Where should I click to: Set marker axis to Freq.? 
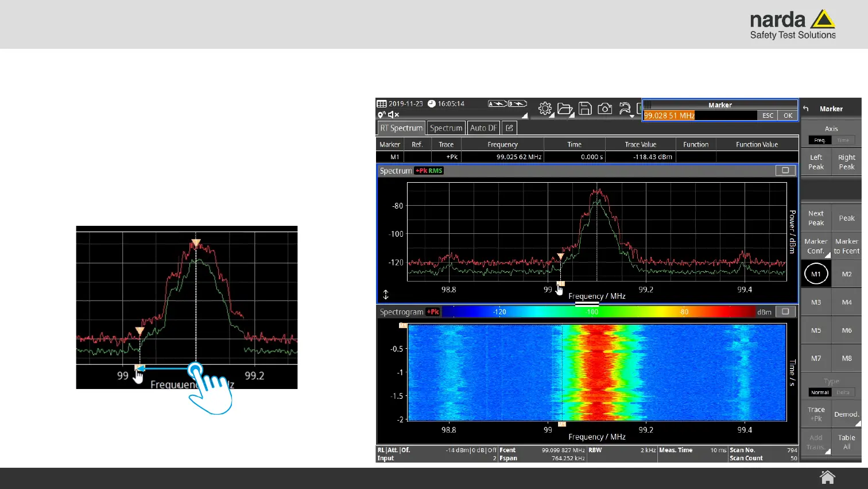click(820, 140)
